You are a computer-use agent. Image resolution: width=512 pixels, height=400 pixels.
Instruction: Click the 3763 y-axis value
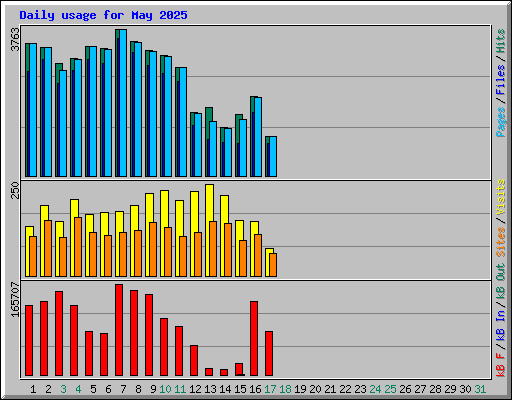pyautogui.click(x=15, y=39)
